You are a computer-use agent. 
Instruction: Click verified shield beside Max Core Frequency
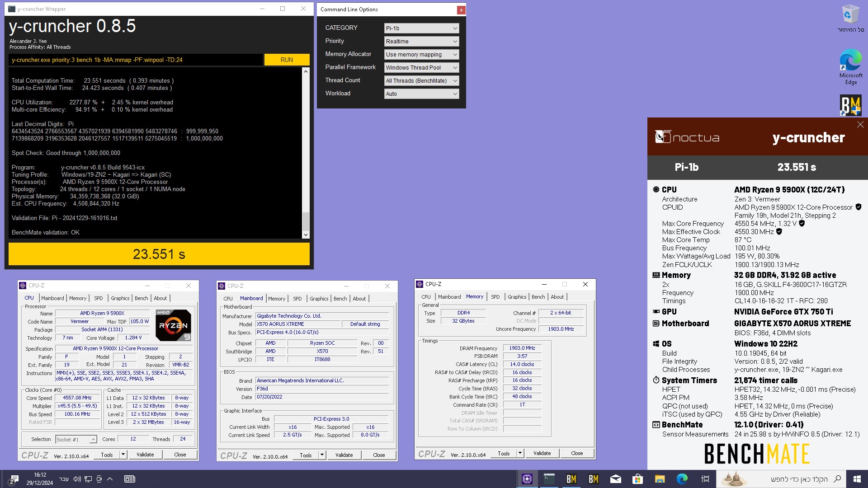802,223
